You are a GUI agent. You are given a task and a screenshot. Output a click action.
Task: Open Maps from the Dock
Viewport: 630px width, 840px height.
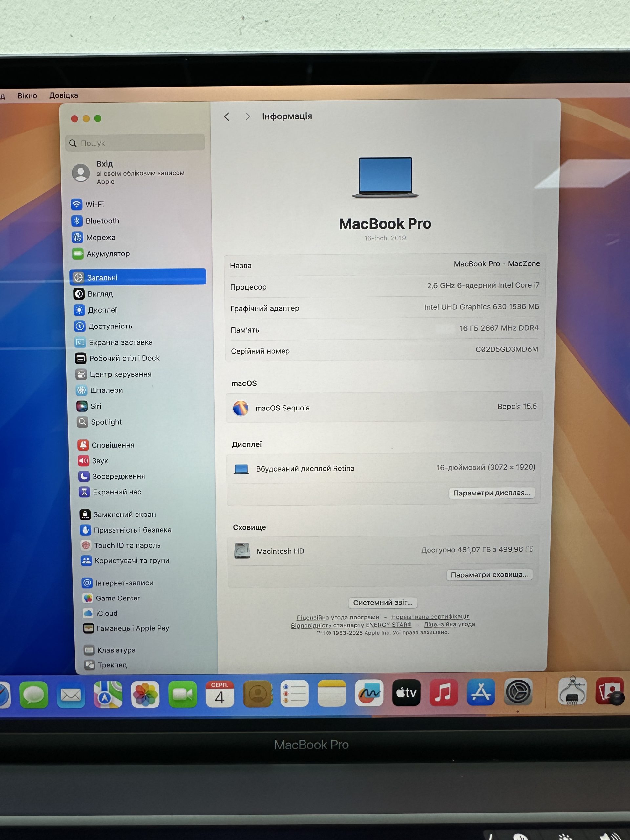(x=108, y=695)
